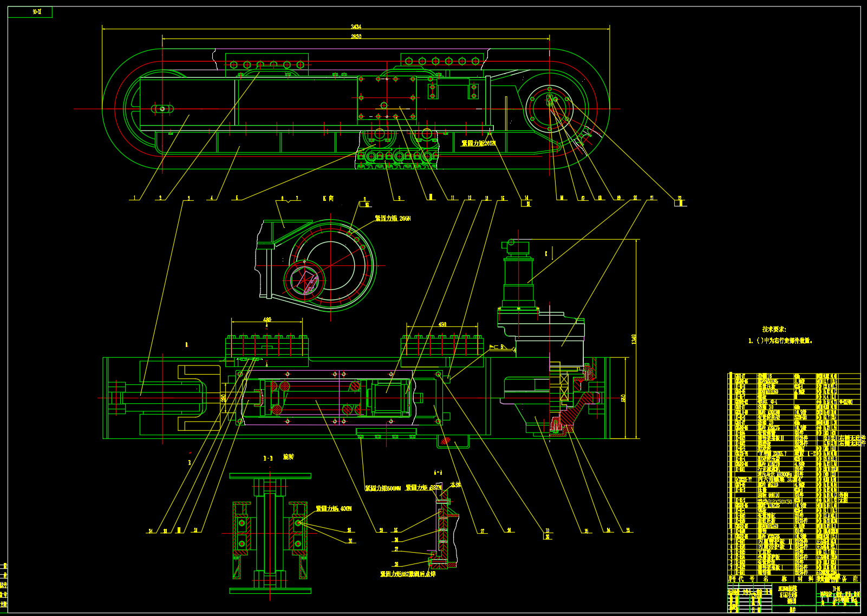The height and width of the screenshot is (616, 867).
Task: Click the 9-II drawing number box
Action: click(36, 12)
